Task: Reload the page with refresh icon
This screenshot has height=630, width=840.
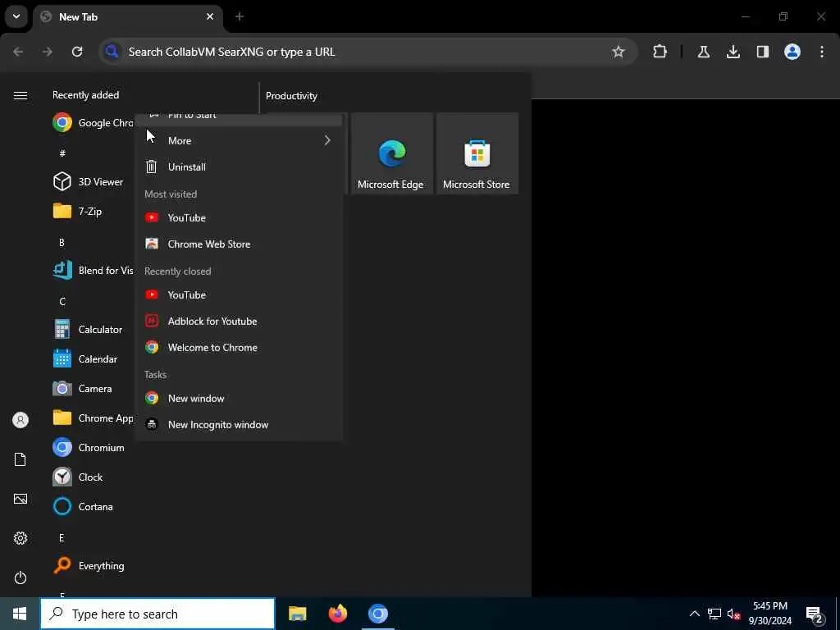Action: tap(77, 52)
